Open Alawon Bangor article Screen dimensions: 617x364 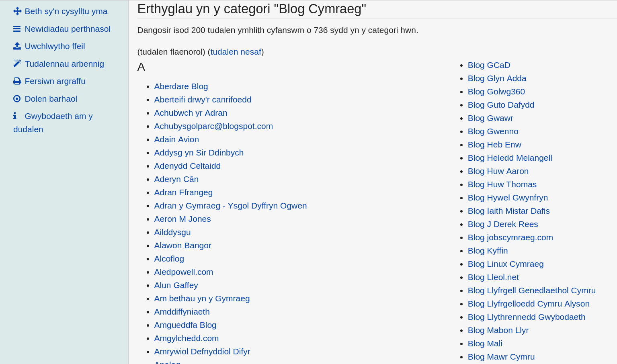pos(182,245)
